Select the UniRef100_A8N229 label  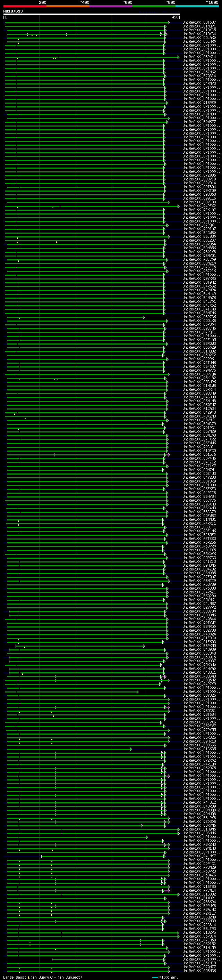point(199,581)
